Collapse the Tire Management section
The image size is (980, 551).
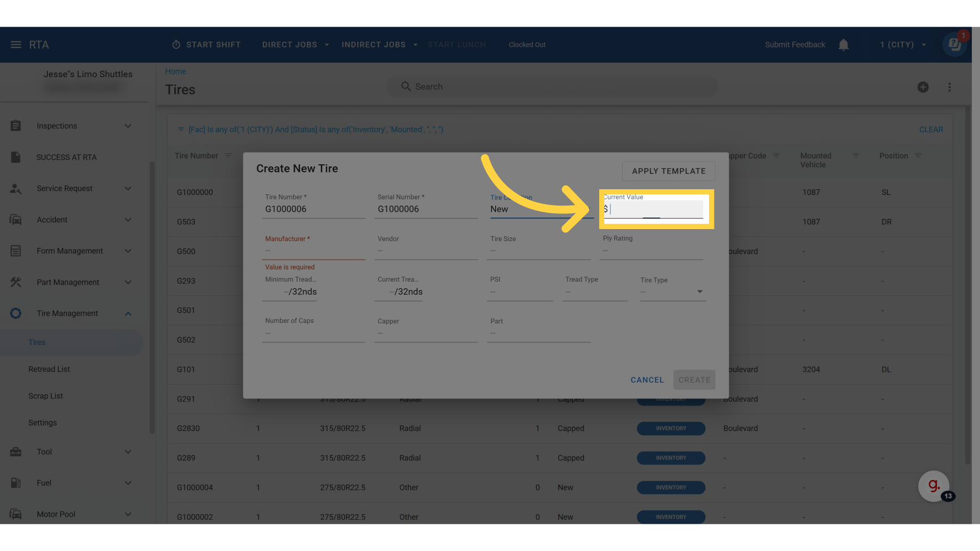(x=128, y=313)
